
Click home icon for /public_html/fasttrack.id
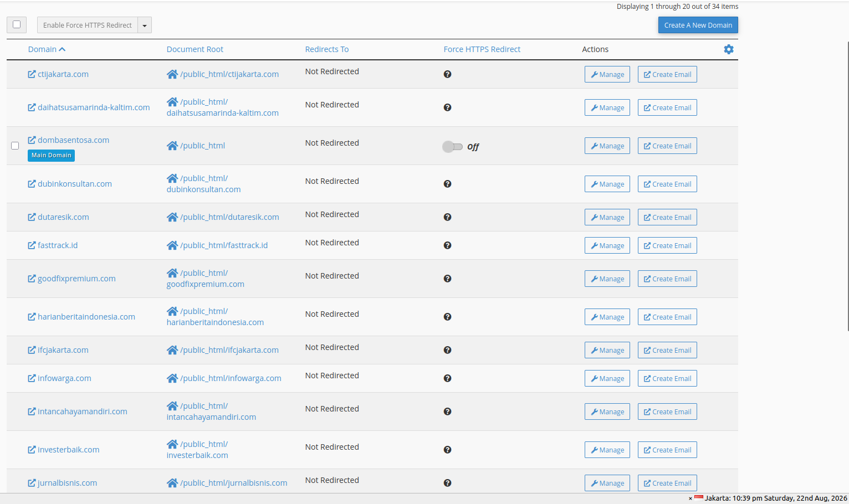pyautogui.click(x=172, y=245)
